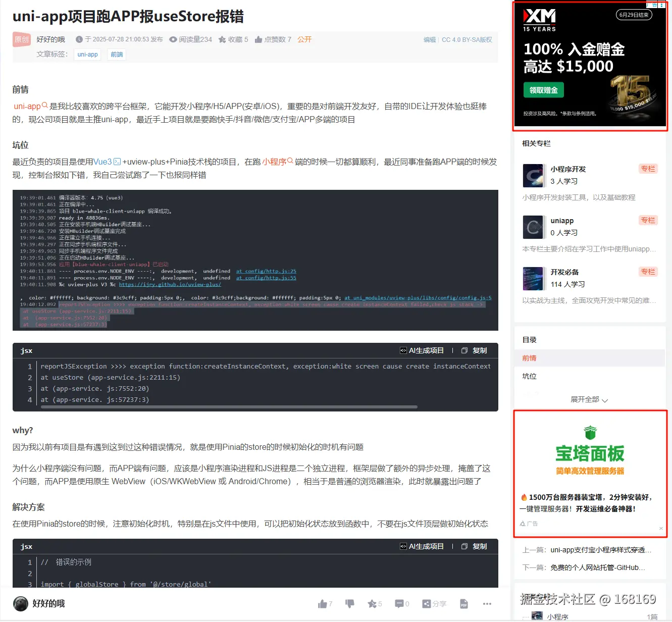This screenshot has width=672, height=622.
Task: Share the article via the share icon
Action: coord(434,603)
